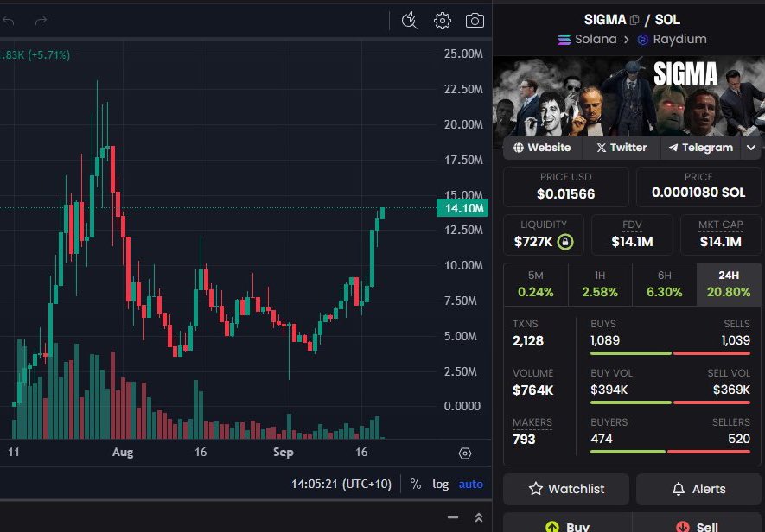This screenshot has height=532, width=765.
Task: Click the MAKERS 793 value
Action: [x=524, y=440]
